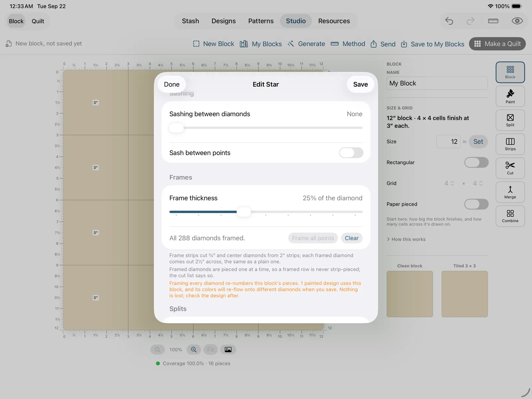This screenshot has width=532, height=399.
Task: Toggle the preview eye icon
Action: click(x=517, y=21)
